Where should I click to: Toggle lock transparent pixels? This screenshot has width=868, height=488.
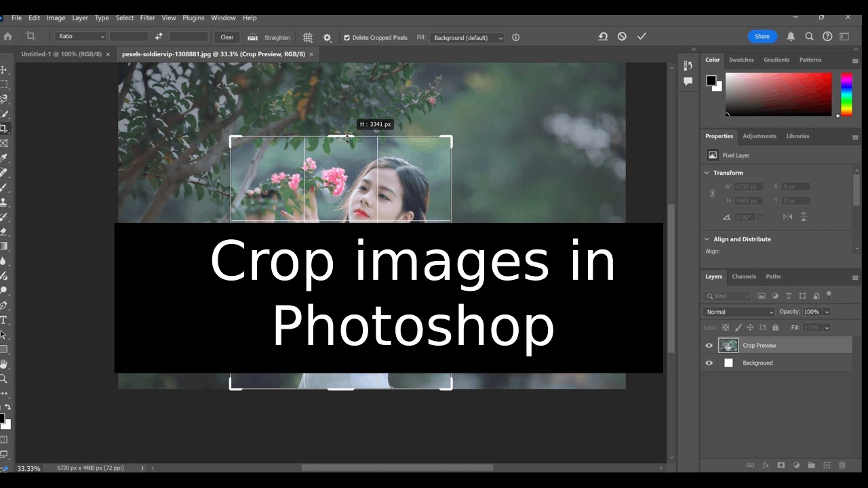tap(725, 327)
